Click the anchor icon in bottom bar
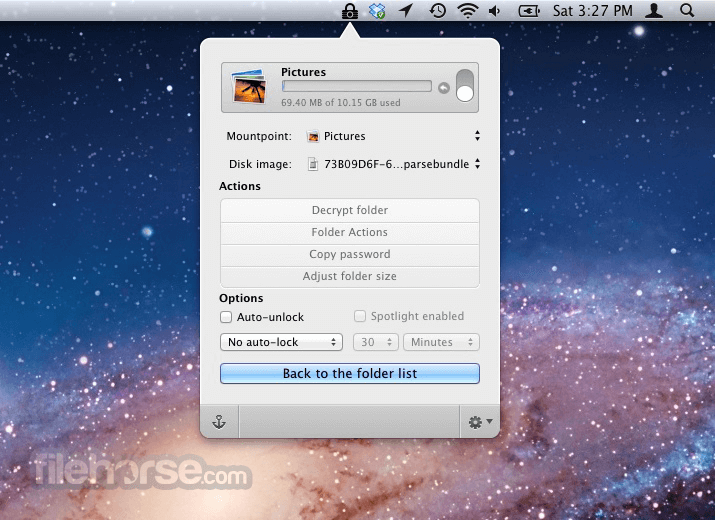Viewport: 715px width, 520px height. tap(219, 422)
